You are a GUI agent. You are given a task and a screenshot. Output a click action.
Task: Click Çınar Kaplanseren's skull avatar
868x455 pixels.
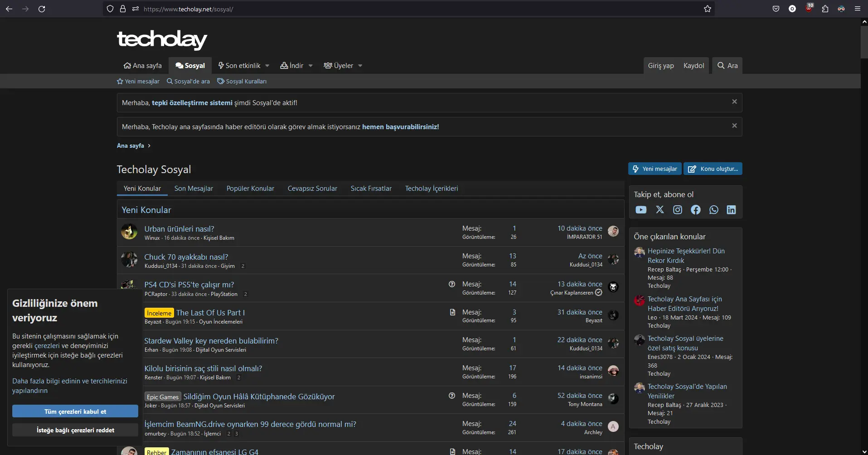tap(613, 287)
